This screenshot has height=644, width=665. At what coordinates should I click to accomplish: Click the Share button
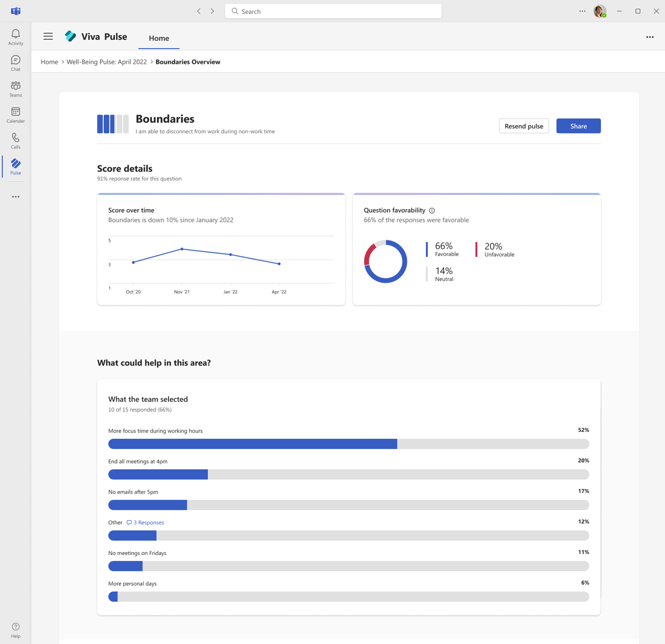[x=578, y=125]
